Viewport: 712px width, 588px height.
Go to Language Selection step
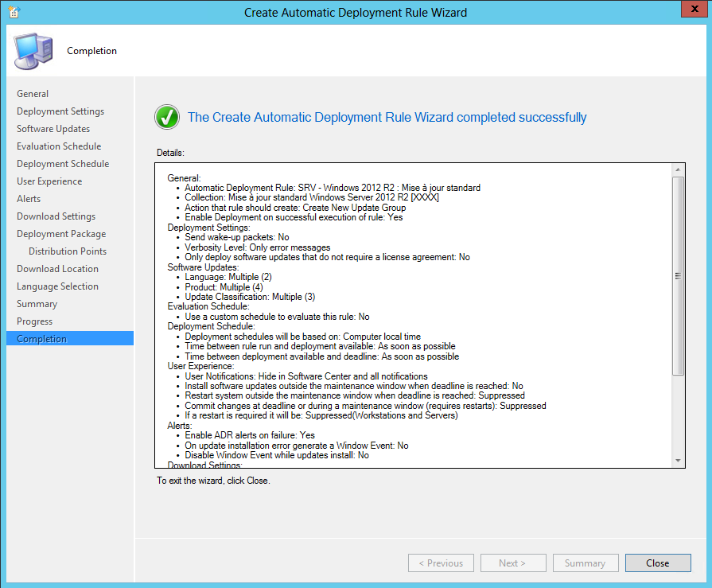click(57, 286)
